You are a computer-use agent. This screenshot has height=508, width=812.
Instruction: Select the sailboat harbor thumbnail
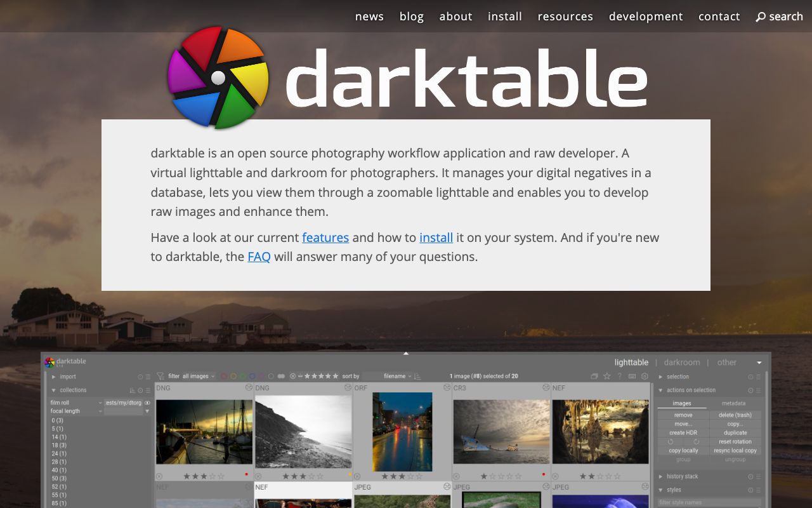coord(204,432)
